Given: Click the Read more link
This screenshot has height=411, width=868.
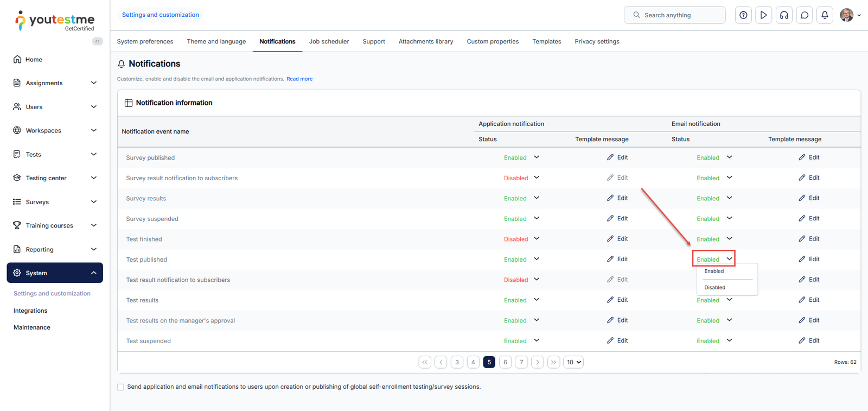Looking at the screenshot, I should click(x=299, y=79).
